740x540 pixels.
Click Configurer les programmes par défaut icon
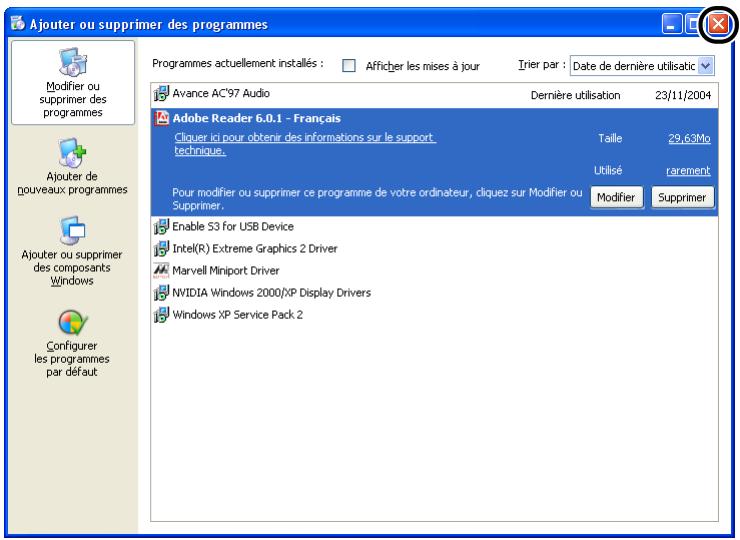pyautogui.click(x=73, y=322)
